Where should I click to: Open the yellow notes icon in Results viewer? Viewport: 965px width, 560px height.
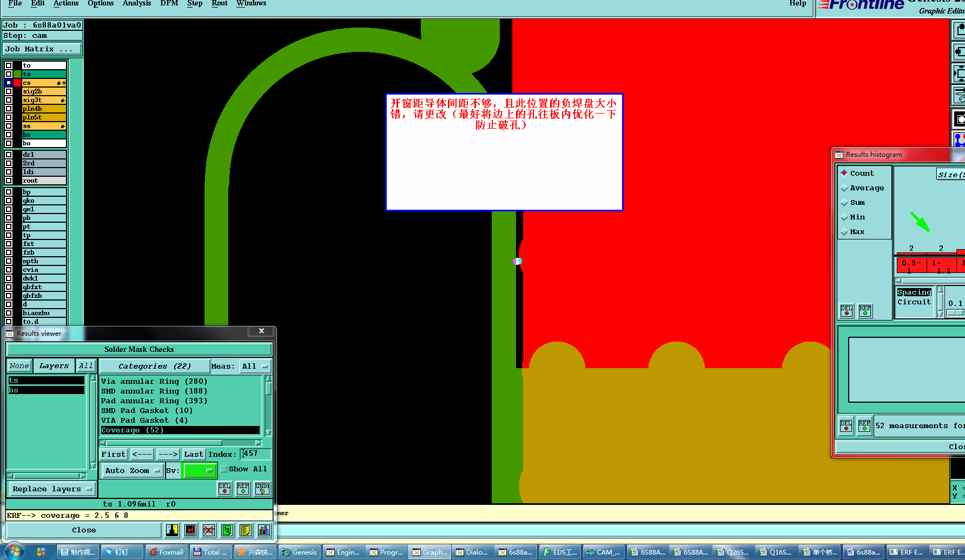coord(246,530)
